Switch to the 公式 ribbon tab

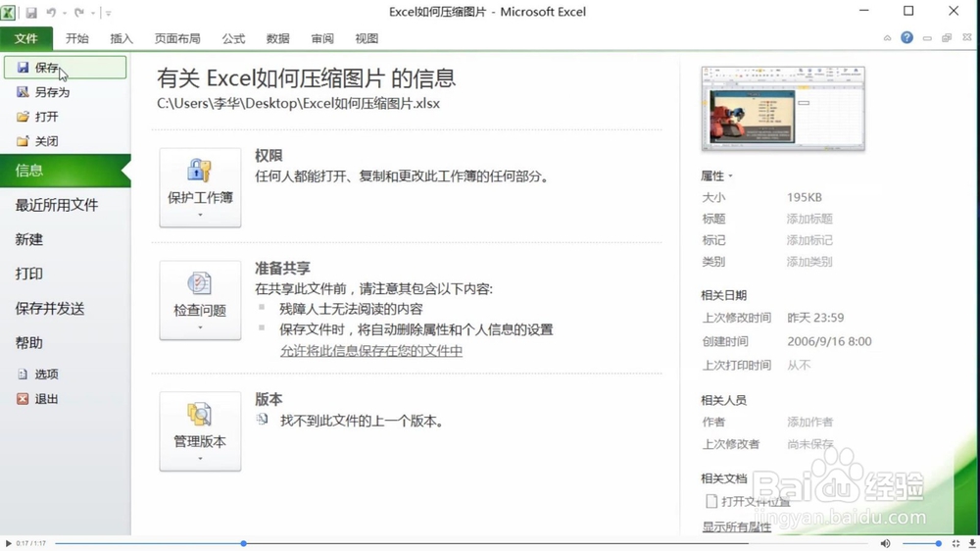pos(233,39)
